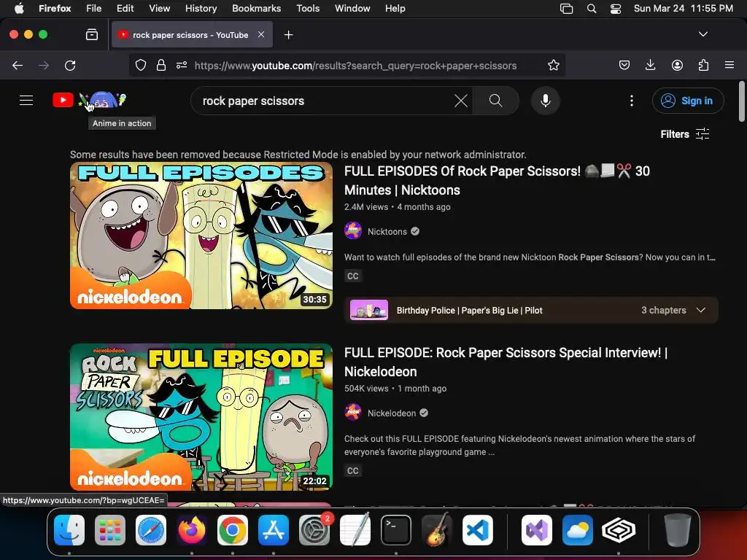Open site permissions icon in address bar
The width and height of the screenshot is (747, 560).
(x=182, y=65)
